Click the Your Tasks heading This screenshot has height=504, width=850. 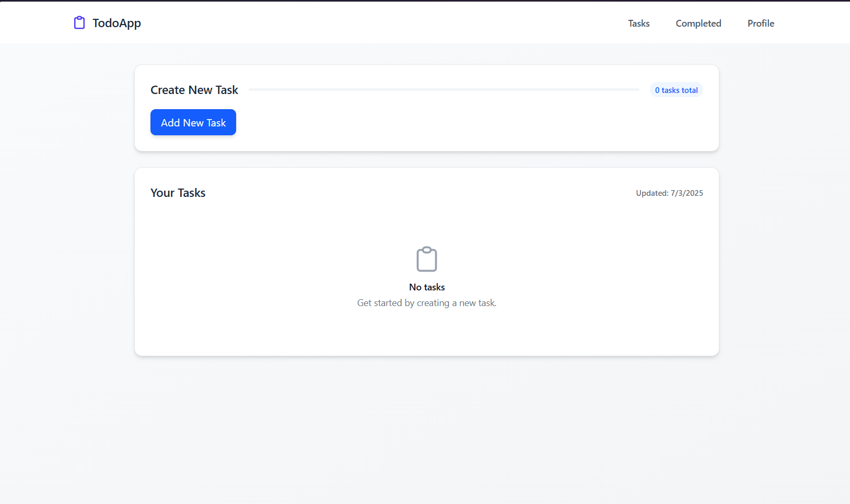click(x=178, y=193)
